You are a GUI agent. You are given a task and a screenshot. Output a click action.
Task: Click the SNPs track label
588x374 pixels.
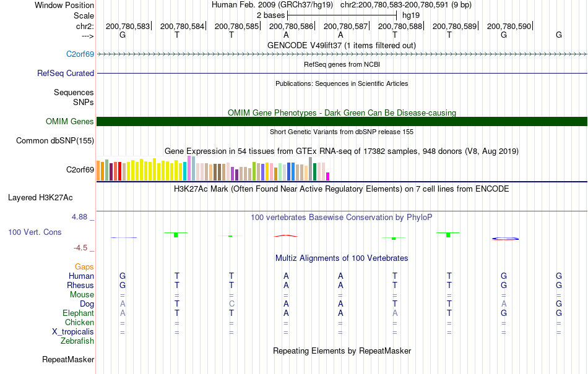coord(84,102)
